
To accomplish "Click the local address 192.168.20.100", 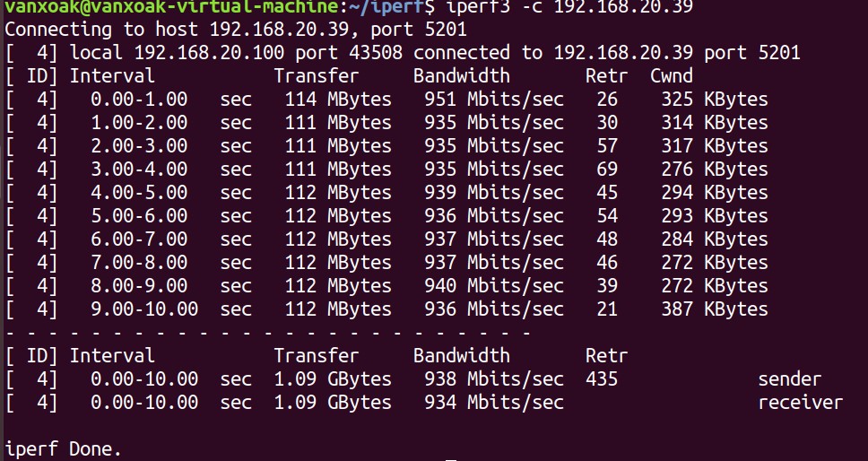I will (208, 53).
